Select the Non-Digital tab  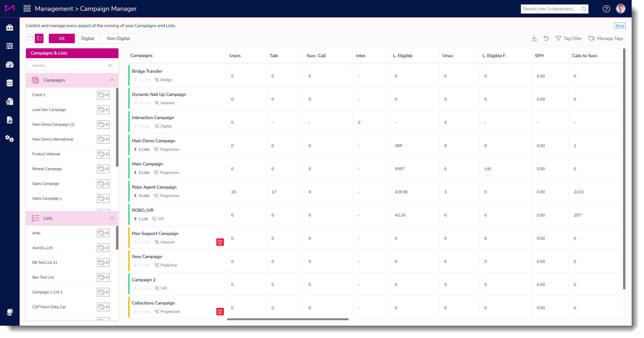pos(118,38)
